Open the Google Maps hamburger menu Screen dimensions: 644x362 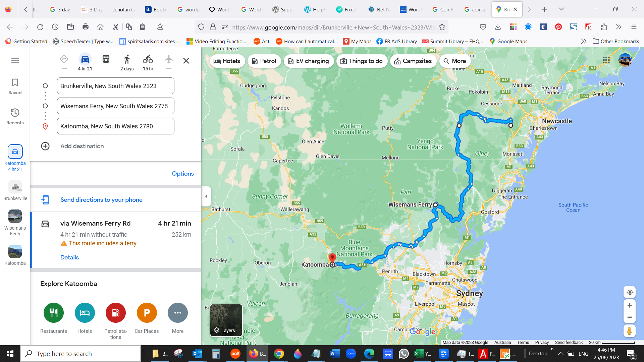(15, 60)
